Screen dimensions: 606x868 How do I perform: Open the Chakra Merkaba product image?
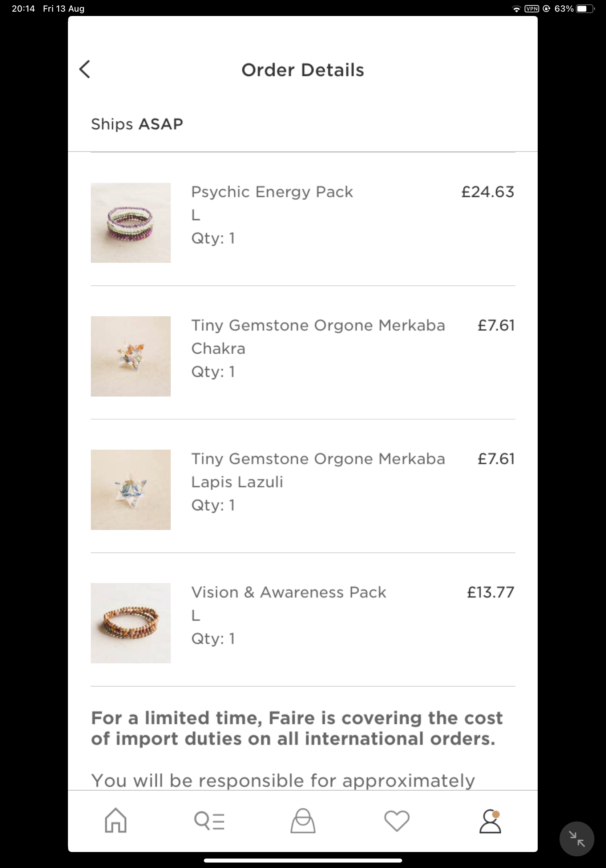[131, 356]
